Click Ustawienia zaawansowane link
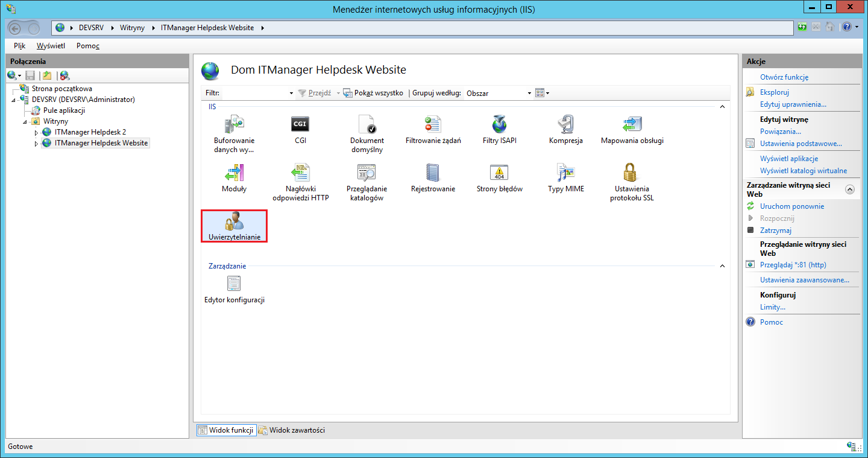The width and height of the screenshot is (868, 458). coord(805,280)
